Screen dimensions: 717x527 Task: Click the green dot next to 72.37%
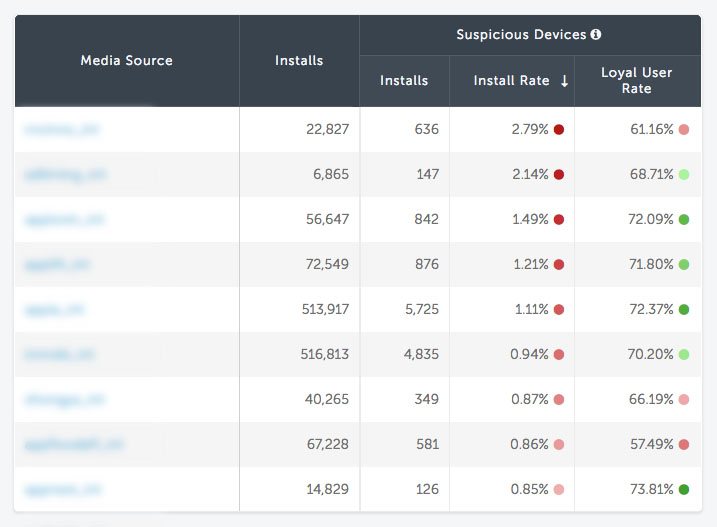click(x=684, y=310)
